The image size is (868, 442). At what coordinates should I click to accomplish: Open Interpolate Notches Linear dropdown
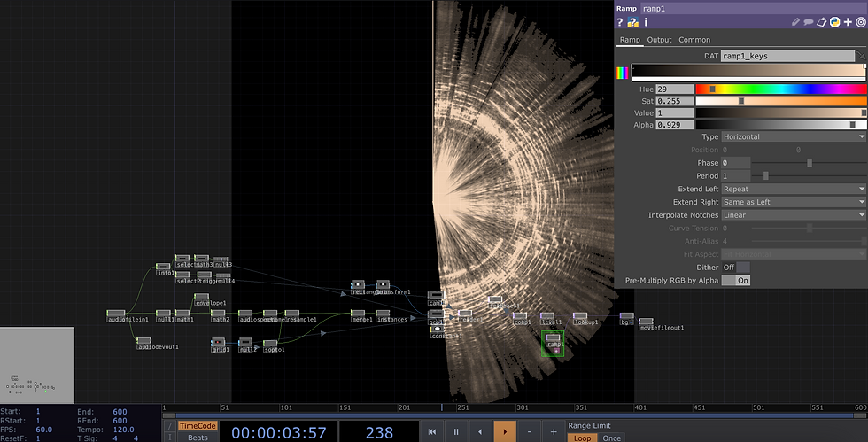(794, 215)
